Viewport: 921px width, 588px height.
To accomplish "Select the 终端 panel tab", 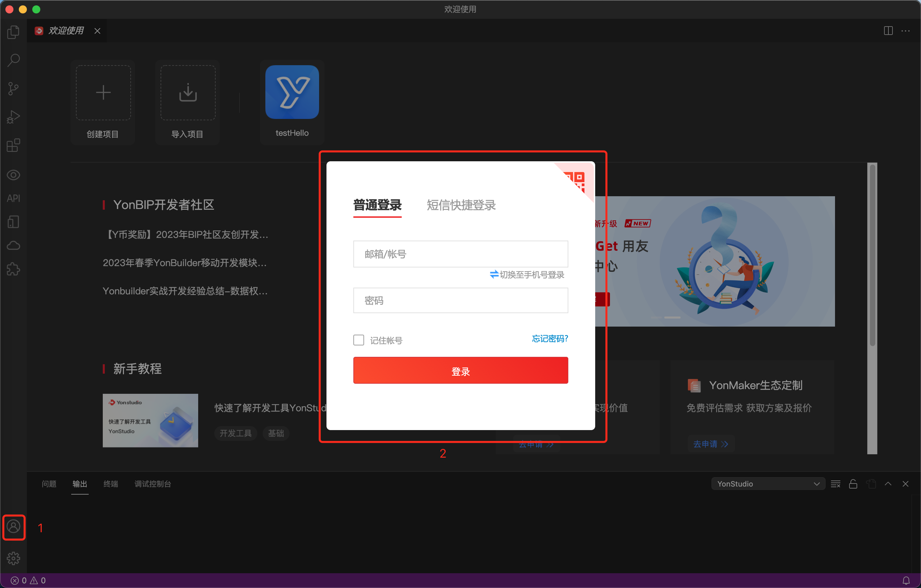I will [111, 484].
